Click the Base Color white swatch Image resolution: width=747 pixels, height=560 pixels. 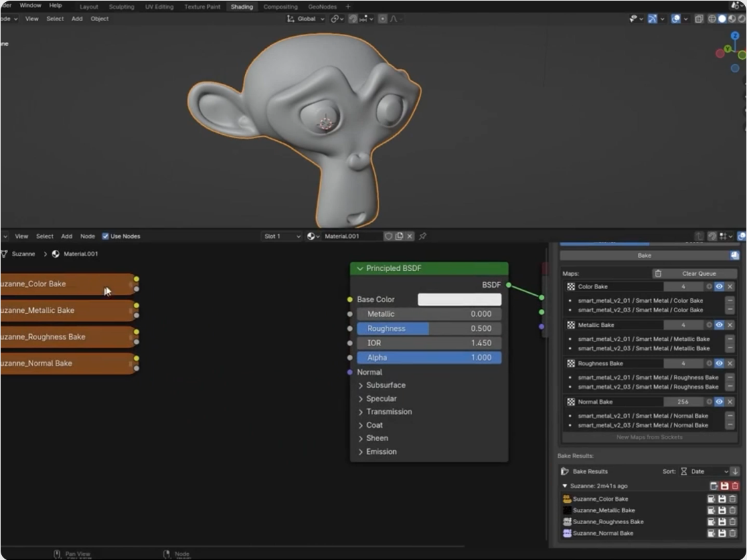[459, 299]
